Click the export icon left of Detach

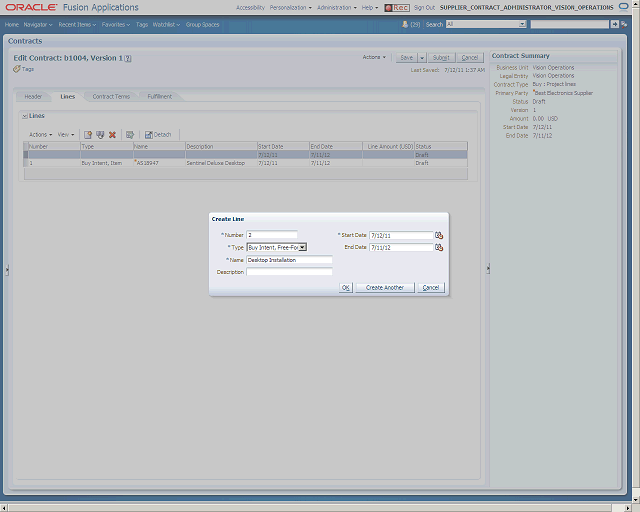coord(130,135)
